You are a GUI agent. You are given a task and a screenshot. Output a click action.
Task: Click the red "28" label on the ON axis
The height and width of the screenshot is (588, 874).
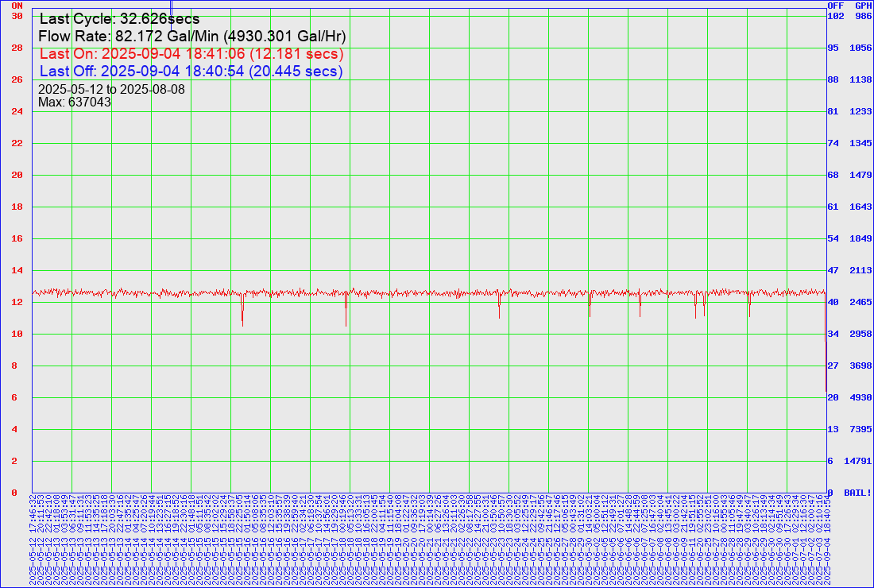coord(17,48)
